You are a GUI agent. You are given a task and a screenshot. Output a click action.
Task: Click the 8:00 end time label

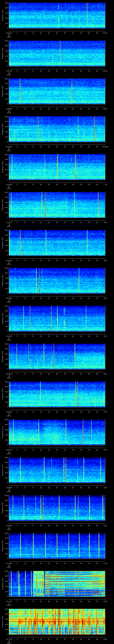tap(105, 450)
